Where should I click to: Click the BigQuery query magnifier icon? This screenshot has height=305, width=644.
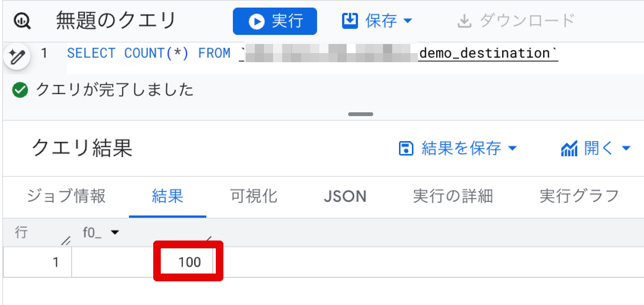(22, 21)
